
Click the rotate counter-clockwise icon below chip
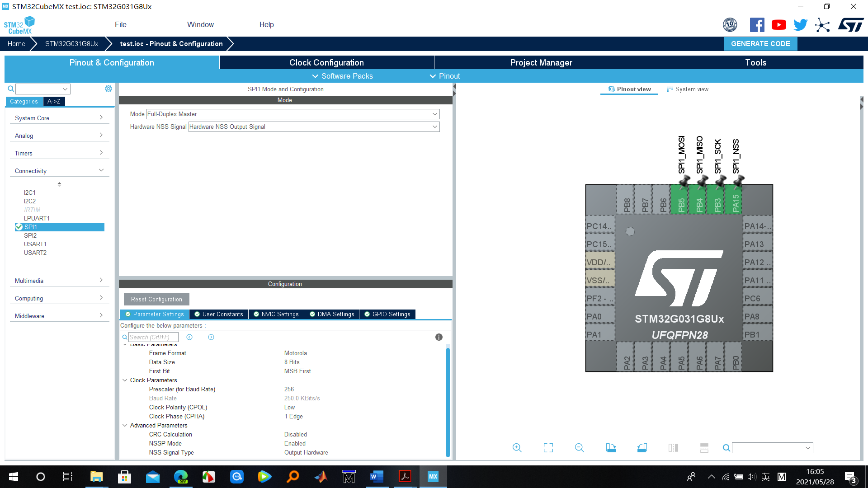[642, 448]
